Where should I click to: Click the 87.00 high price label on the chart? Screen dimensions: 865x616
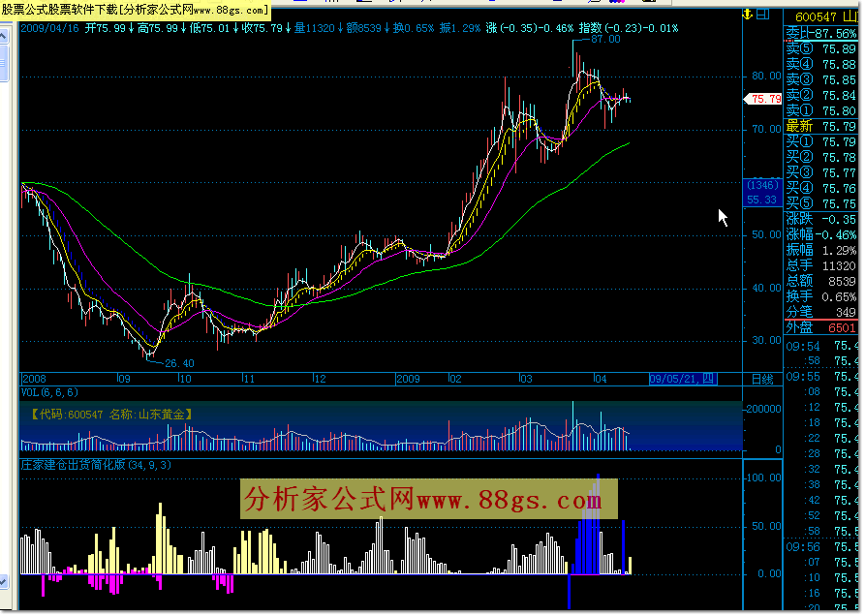(x=605, y=39)
